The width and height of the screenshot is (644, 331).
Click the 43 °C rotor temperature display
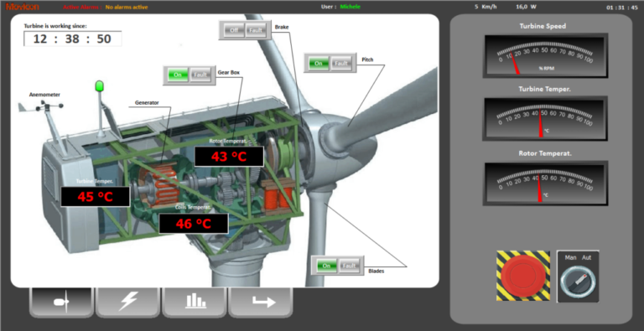pyautogui.click(x=229, y=157)
